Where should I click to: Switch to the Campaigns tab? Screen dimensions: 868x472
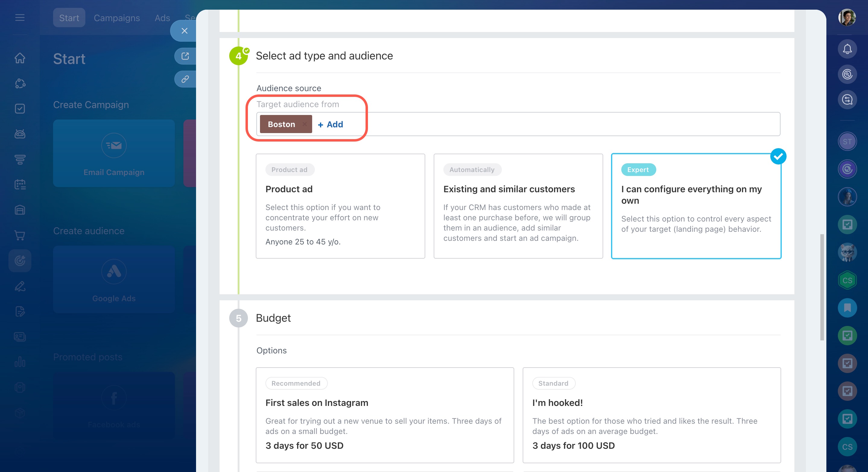(x=117, y=18)
